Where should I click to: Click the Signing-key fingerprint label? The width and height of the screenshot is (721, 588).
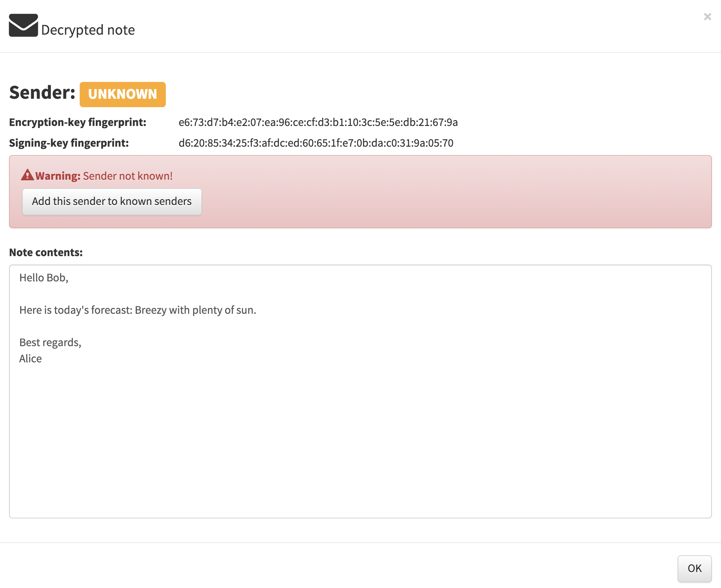[69, 143]
